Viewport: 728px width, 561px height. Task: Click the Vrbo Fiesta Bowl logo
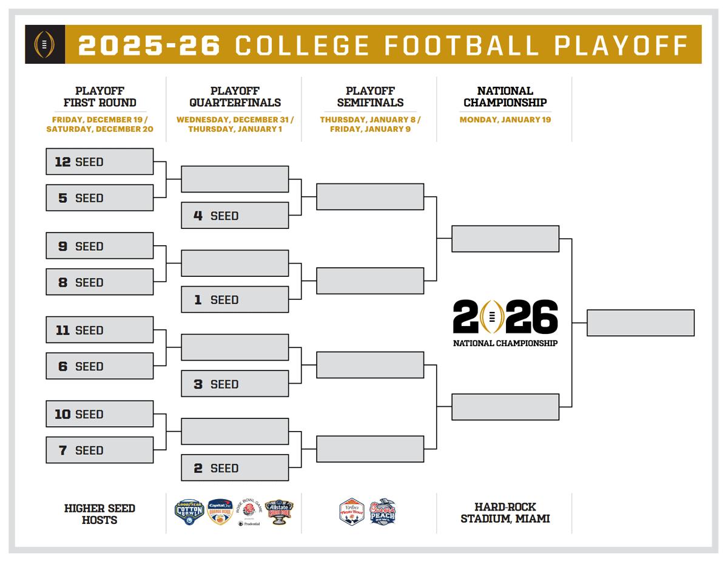tap(352, 512)
